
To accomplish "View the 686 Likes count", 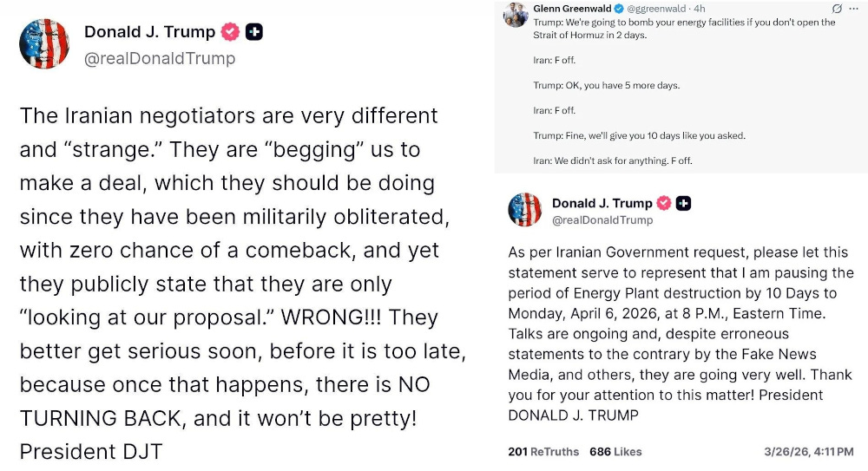I will pos(615,452).
